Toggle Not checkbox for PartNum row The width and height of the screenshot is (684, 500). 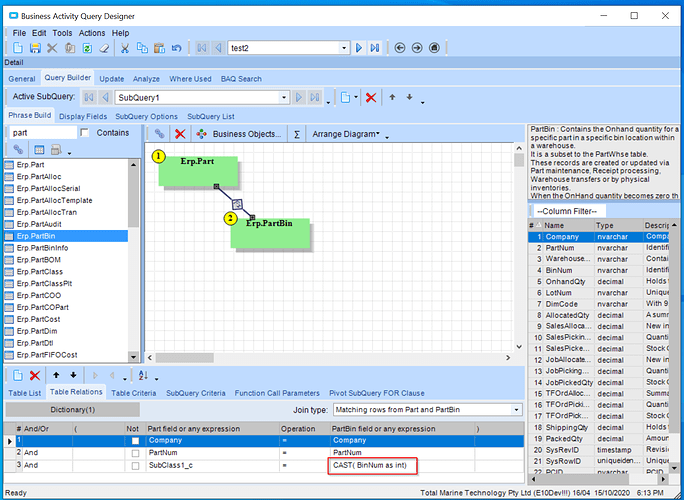[x=135, y=453]
